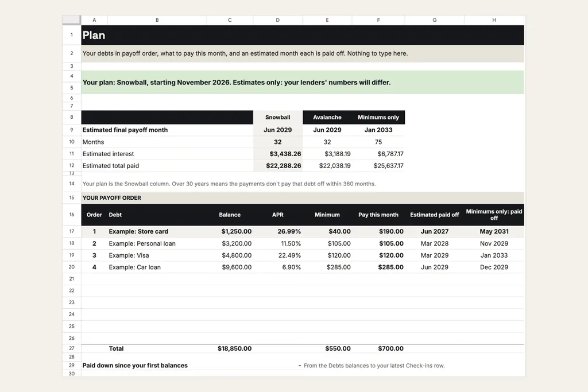
Task: Click the Estimated paid off header
Action: [435, 215]
